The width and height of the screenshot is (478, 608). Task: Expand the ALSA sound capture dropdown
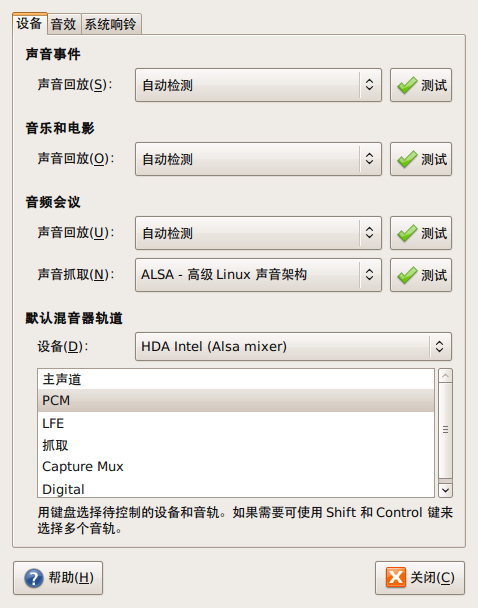pyautogui.click(x=258, y=275)
